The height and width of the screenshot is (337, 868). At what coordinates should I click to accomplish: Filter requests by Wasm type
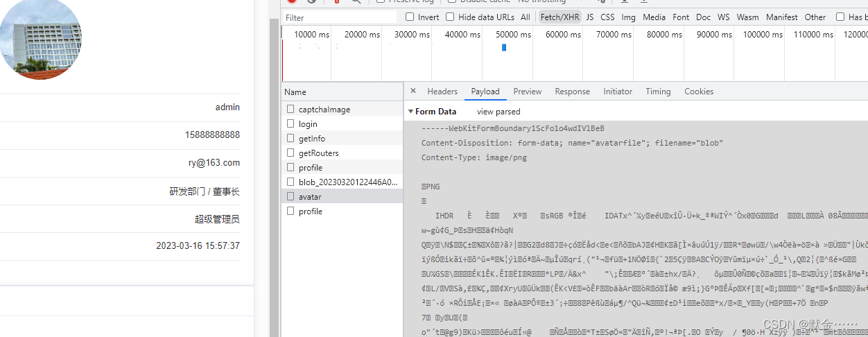[x=747, y=17]
